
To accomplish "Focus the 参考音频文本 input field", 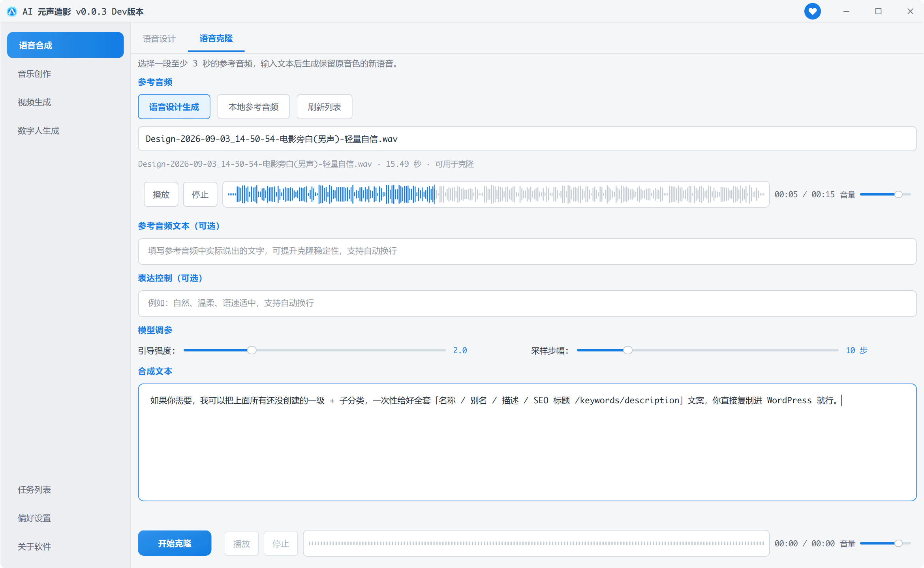I will 527,252.
